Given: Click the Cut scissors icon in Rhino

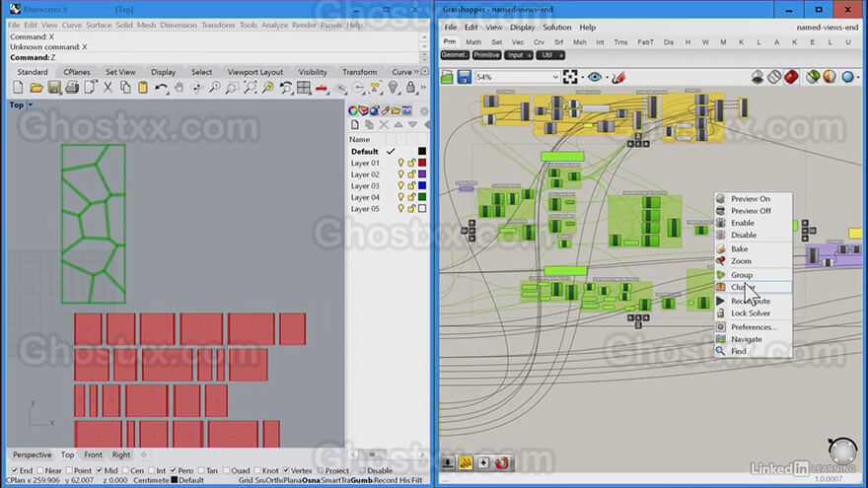Looking at the screenshot, I should (108, 88).
